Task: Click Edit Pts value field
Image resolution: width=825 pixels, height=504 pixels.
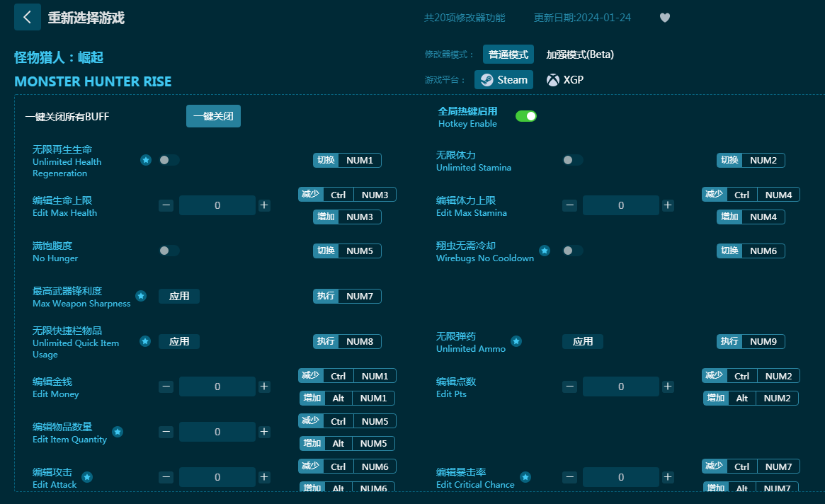Action: [x=621, y=386]
